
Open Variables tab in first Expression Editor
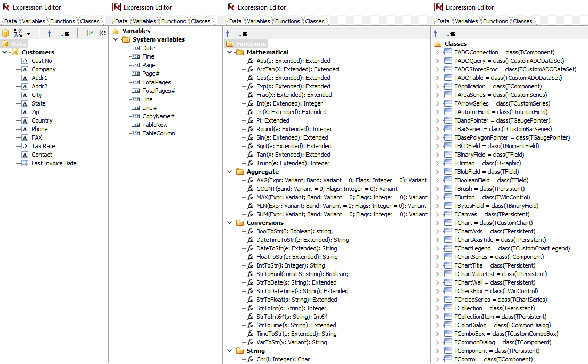[34, 21]
